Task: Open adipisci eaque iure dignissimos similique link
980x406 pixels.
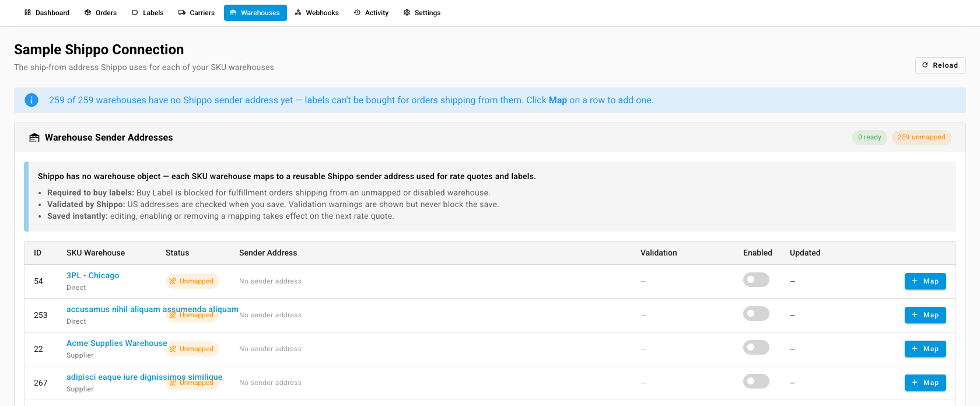Action: 144,377
